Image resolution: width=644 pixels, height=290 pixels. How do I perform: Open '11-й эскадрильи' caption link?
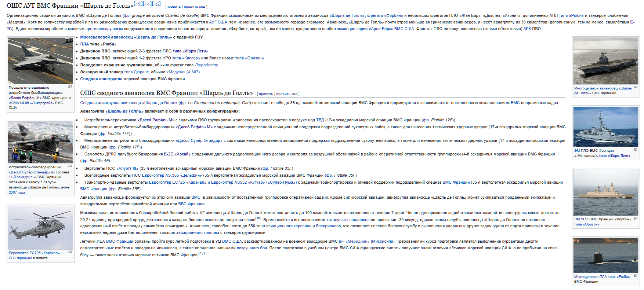(23, 177)
